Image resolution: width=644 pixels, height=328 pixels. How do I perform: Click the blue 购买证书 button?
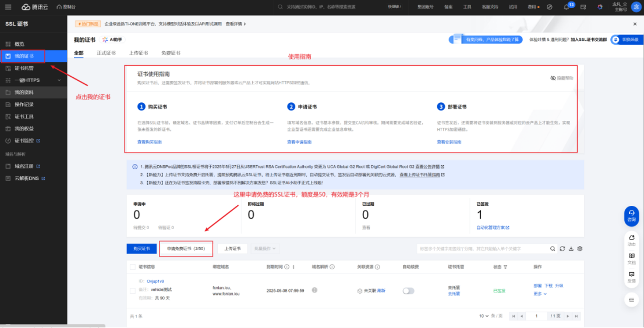141,249
